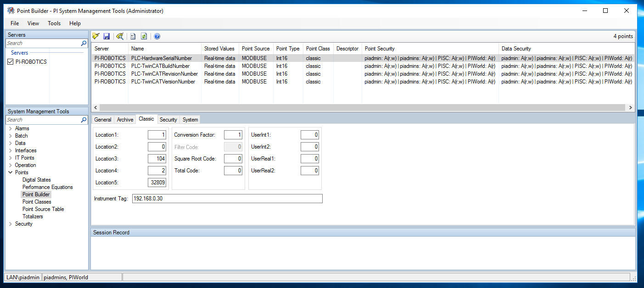Expand the Batch tree node
Viewport: 644px width, 288px height.
click(x=10, y=136)
